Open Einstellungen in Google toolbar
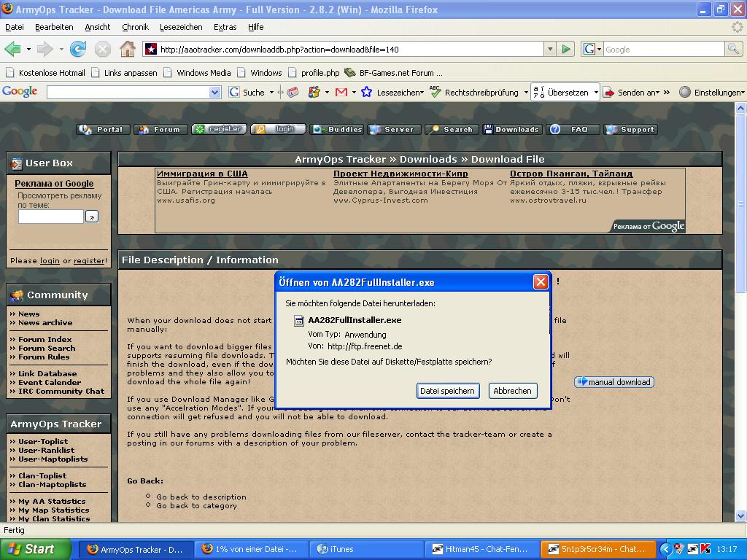Screen dimensions: 747x560 point(711,93)
